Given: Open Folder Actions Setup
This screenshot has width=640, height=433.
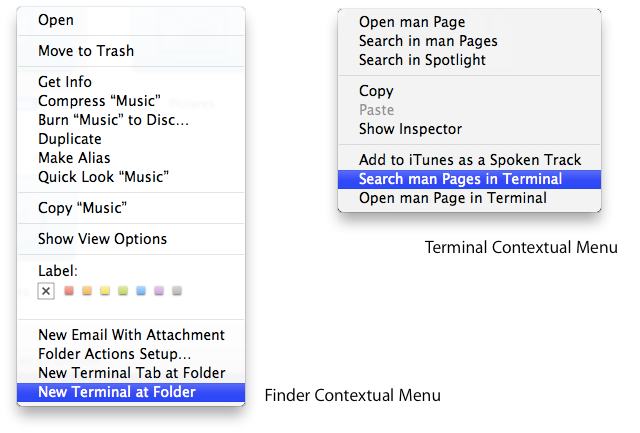Looking at the screenshot, I should [114, 354].
